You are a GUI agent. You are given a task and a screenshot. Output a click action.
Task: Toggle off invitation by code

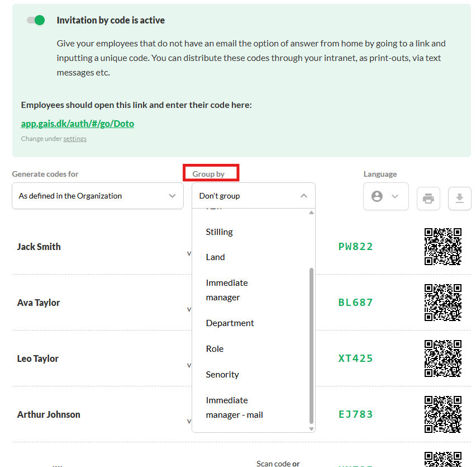[36, 20]
